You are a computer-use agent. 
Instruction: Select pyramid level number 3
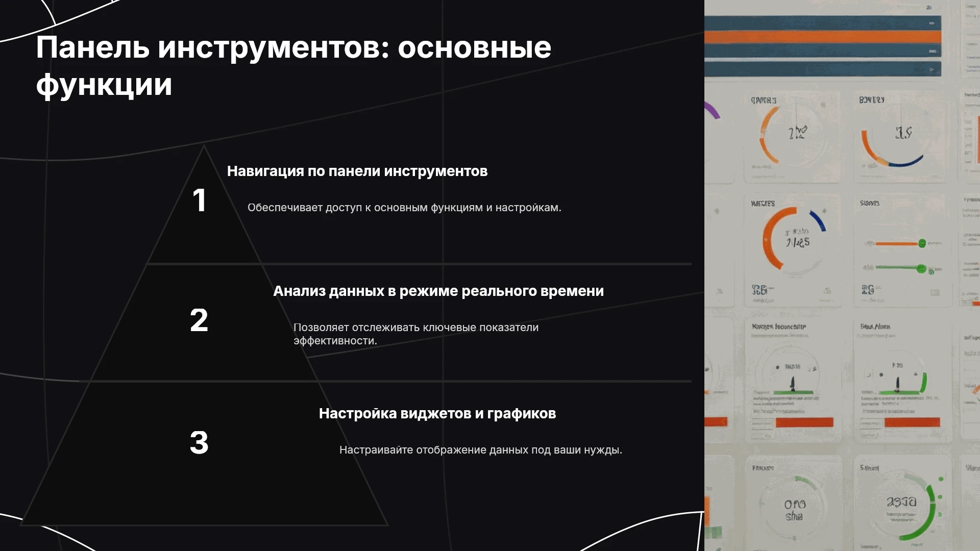[199, 442]
